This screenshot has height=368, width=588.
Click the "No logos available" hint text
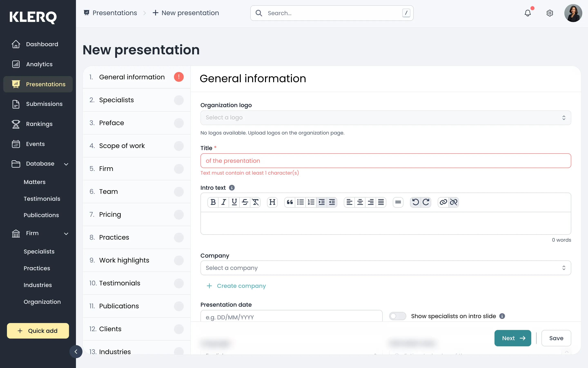[x=272, y=133]
